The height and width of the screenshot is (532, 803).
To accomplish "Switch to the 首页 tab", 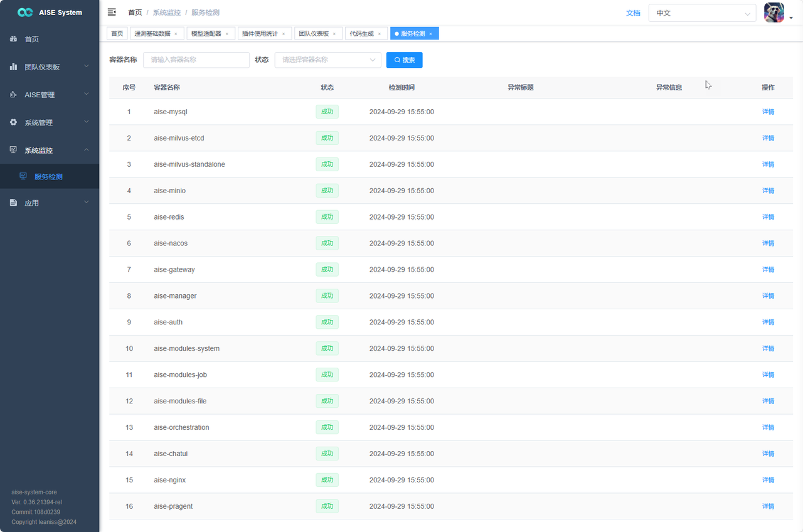I will click(x=117, y=34).
